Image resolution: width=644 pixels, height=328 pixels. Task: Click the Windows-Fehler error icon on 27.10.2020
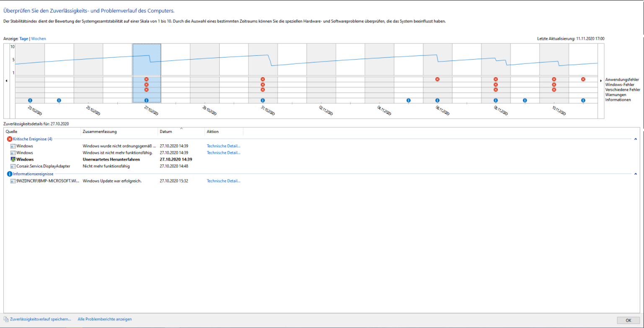tap(146, 85)
